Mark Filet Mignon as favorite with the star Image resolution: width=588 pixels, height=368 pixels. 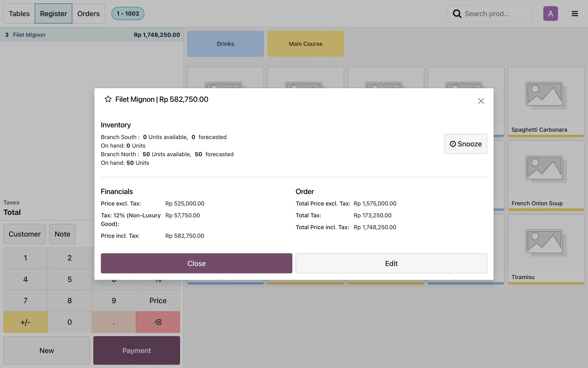pyautogui.click(x=108, y=99)
